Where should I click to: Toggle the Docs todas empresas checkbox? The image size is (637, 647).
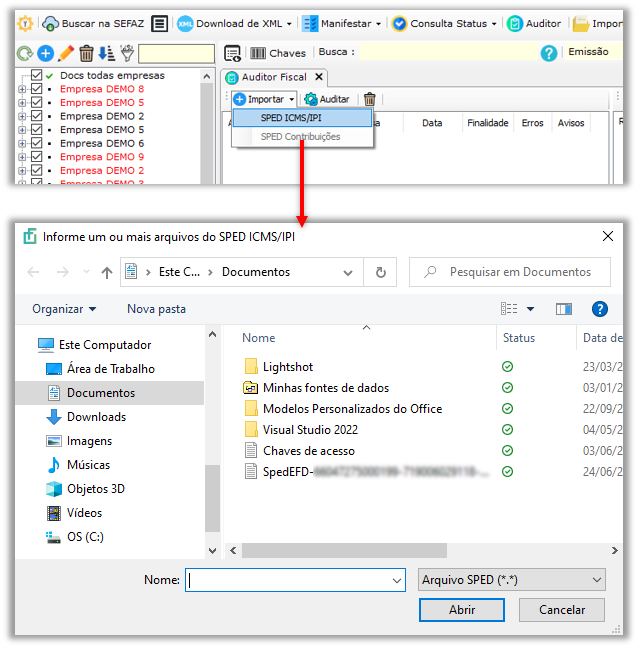coord(37,76)
